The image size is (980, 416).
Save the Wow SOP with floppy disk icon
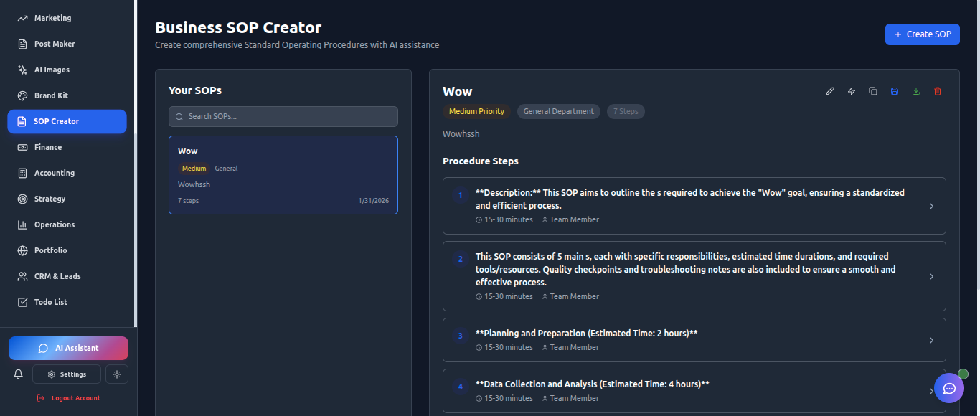tap(894, 91)
